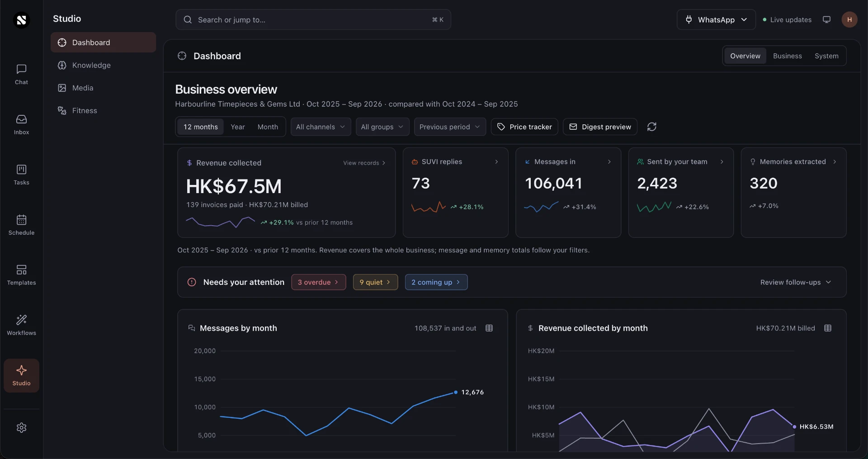This screenshot has width=868, height=459.
Task: Open Sent by your team card arrow
Action: click(722, 162)
